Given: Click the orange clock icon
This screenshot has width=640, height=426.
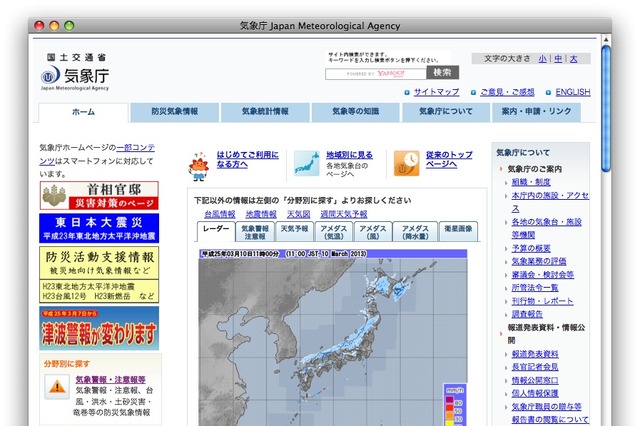Looking at the screenshot, I should 407,163.
